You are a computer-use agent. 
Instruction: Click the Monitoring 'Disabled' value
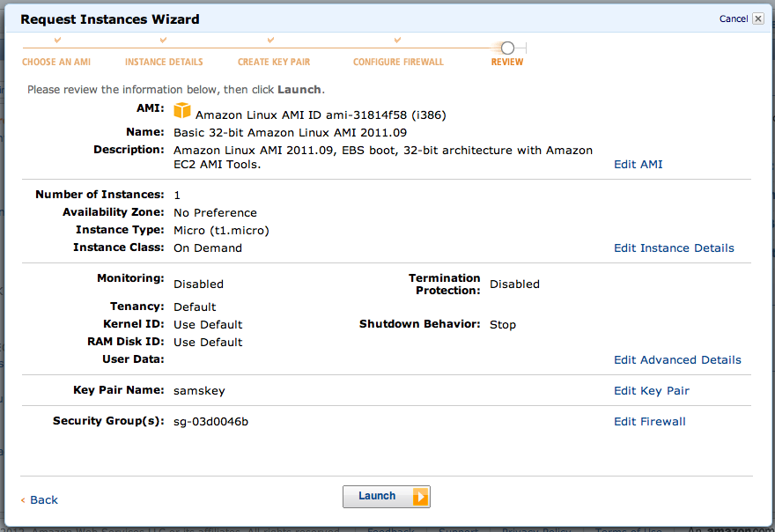198,284
